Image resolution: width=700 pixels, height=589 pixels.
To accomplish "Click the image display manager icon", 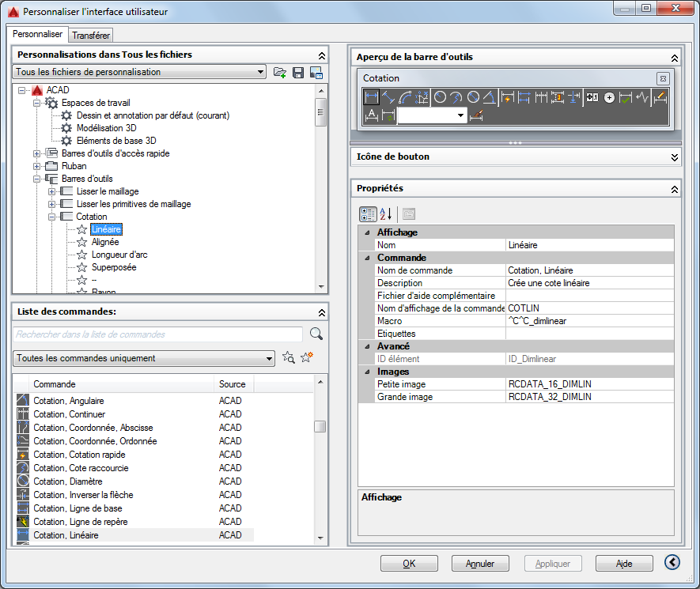I will 316,72.
